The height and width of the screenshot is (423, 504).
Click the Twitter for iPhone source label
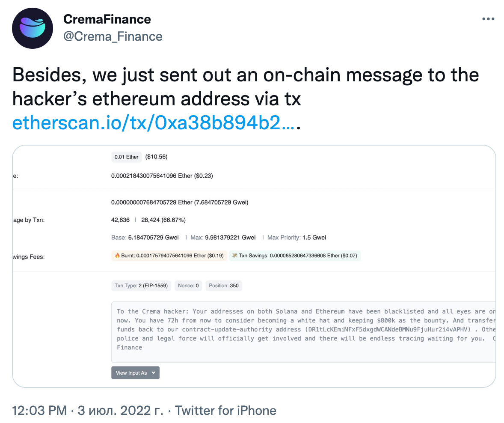tap(225, 411)
